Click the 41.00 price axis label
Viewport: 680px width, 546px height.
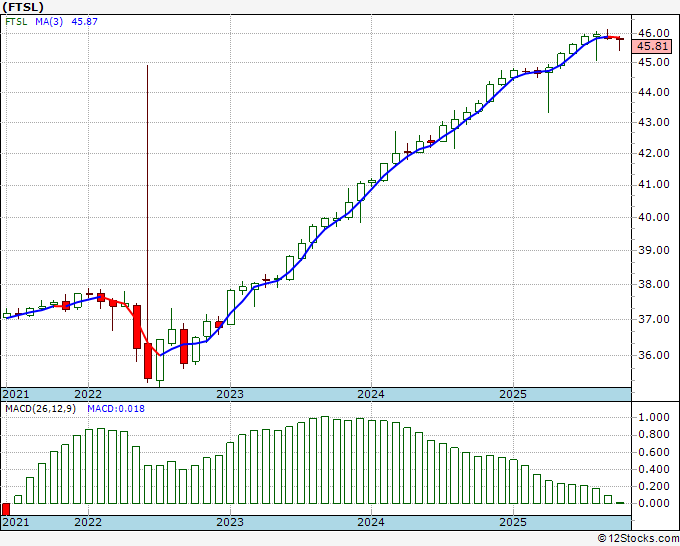(654, 184)
